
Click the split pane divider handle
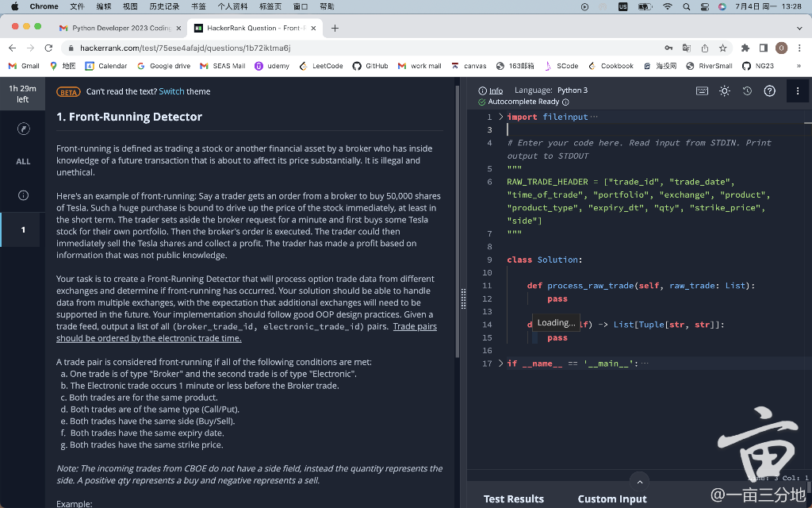point(463,298)
